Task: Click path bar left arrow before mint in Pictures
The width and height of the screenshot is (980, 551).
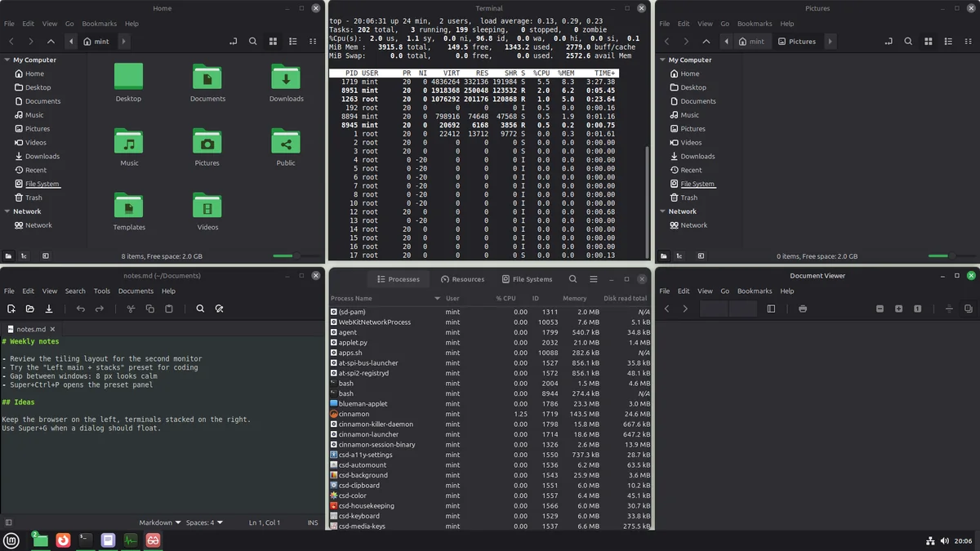Action: pos(727,41)
